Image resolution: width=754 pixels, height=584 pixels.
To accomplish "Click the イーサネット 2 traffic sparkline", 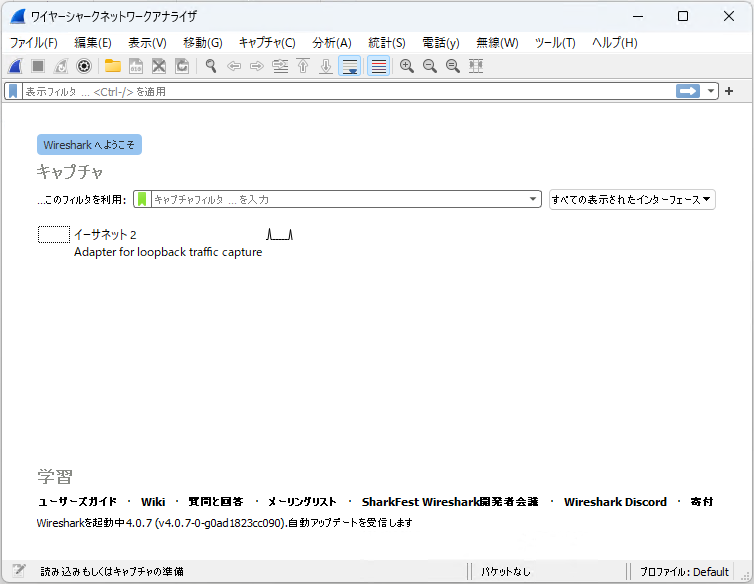I will 279,235.
